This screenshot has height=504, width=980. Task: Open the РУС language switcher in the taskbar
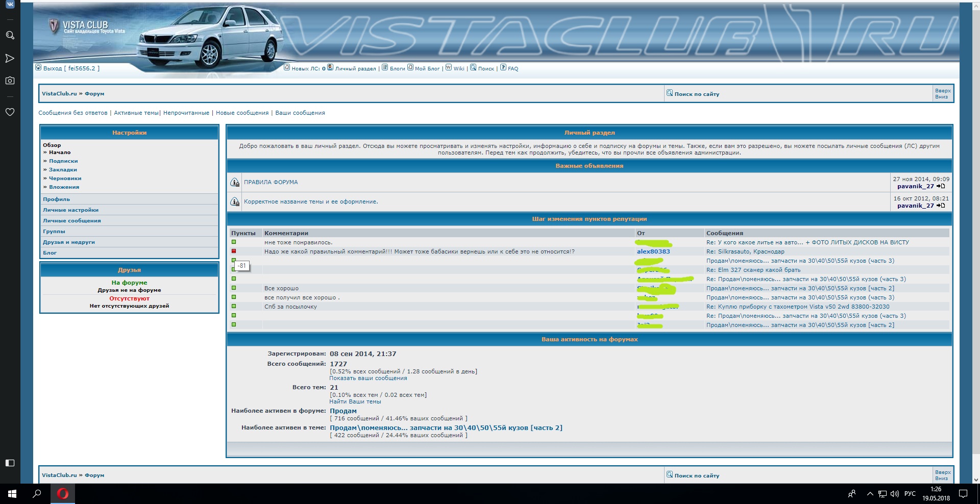click(910, 494)
